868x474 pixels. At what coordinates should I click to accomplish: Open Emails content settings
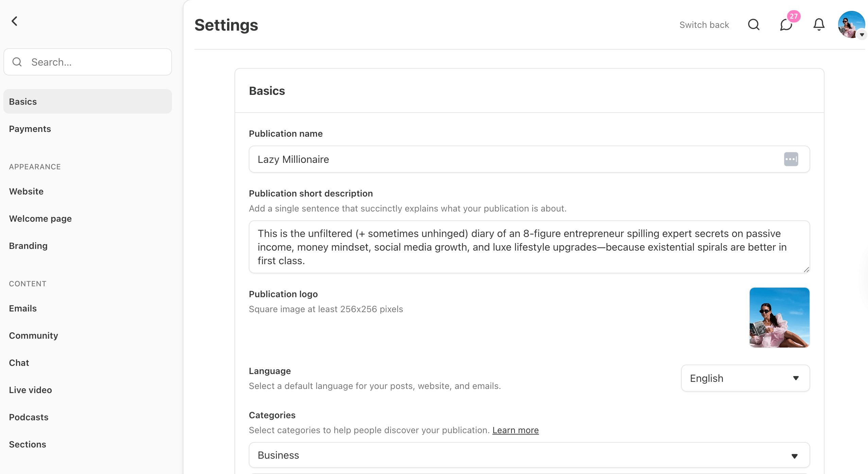coord(23,308)
